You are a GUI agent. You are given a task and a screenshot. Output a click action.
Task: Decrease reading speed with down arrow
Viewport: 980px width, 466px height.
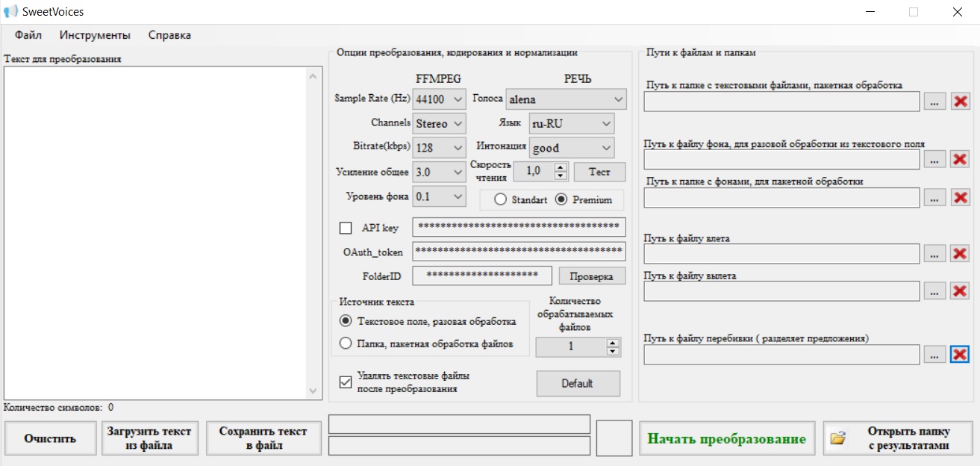point(561,176)
